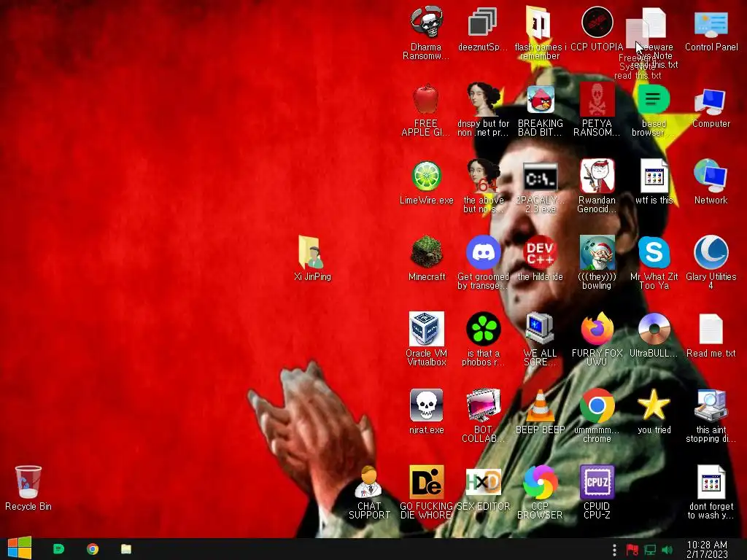747x560 pixels.
Task: Open the Minecraft grass block icon
Action: 426,252
